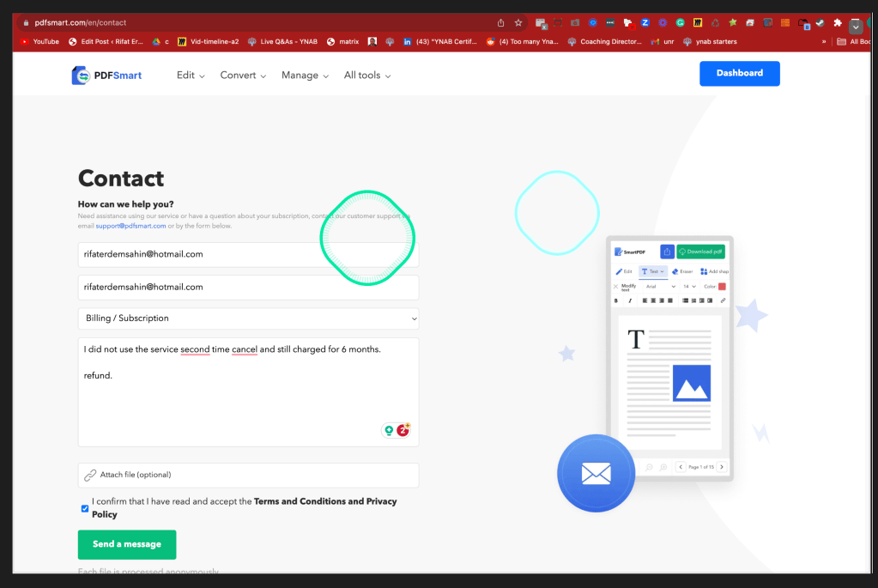The image size is (878, 588).
Task: Open the Zoom extension icon
Action: pyautogui.click(x=645, y=23)
